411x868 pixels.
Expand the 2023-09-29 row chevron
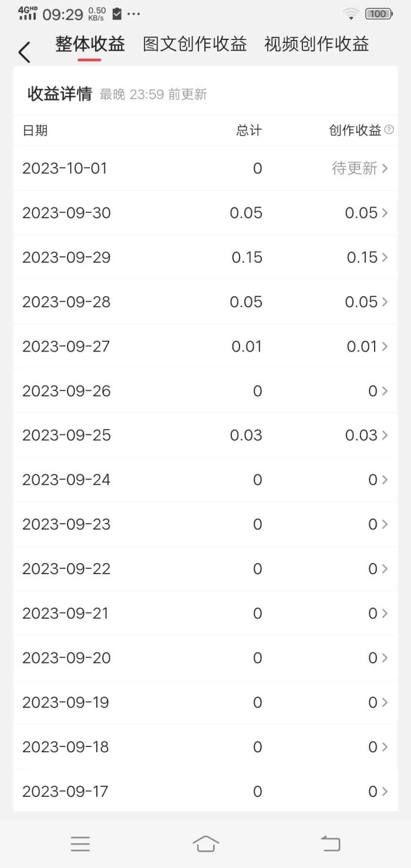(385, 257)
